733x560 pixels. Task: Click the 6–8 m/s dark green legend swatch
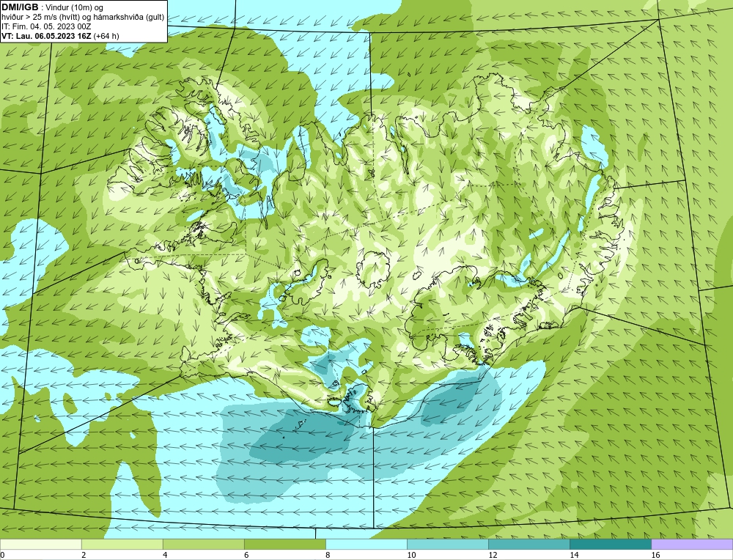click(284, 544)
